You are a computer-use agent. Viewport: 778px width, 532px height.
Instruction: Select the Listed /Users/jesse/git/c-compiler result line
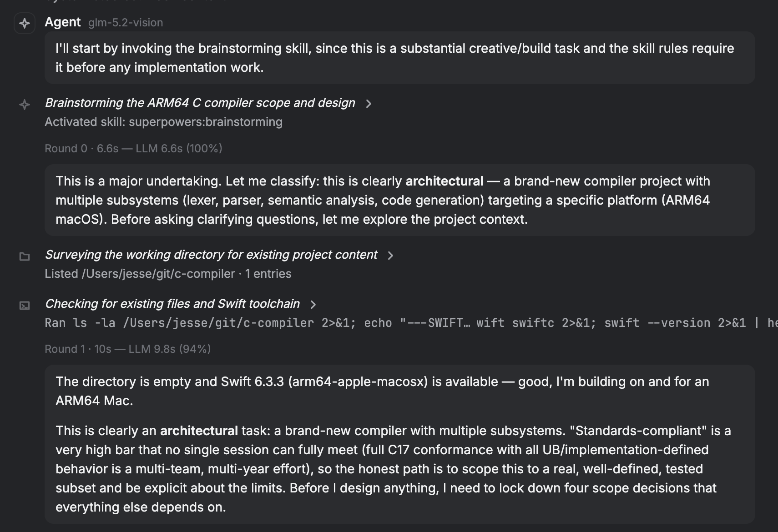168,274
